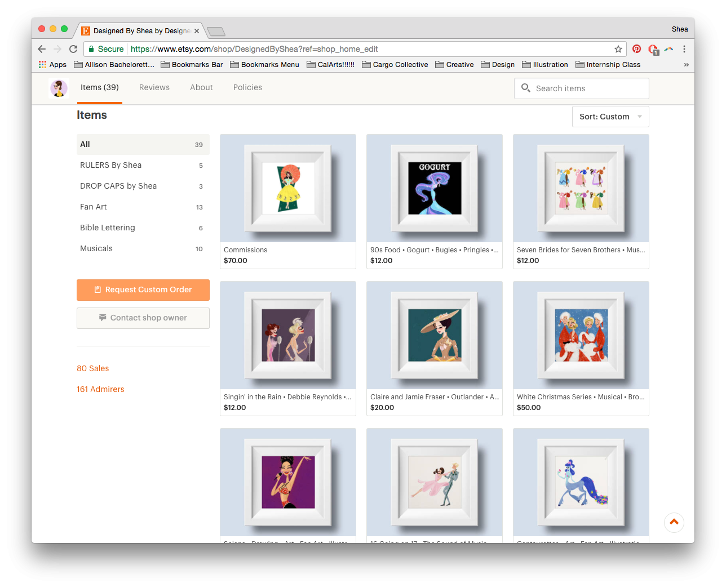Open the Chrome three-dot menu
The height and width of the screenshot is (588, 726).
684,49
